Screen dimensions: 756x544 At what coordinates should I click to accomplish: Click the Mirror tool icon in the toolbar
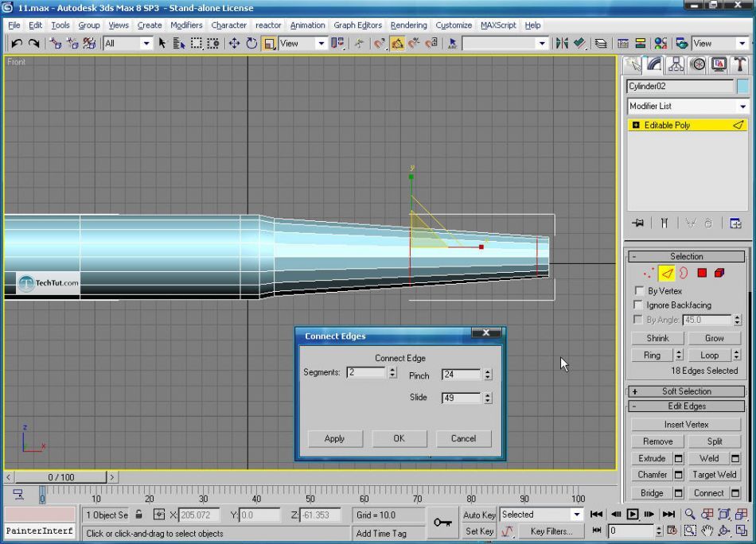(x=562, y=44)
